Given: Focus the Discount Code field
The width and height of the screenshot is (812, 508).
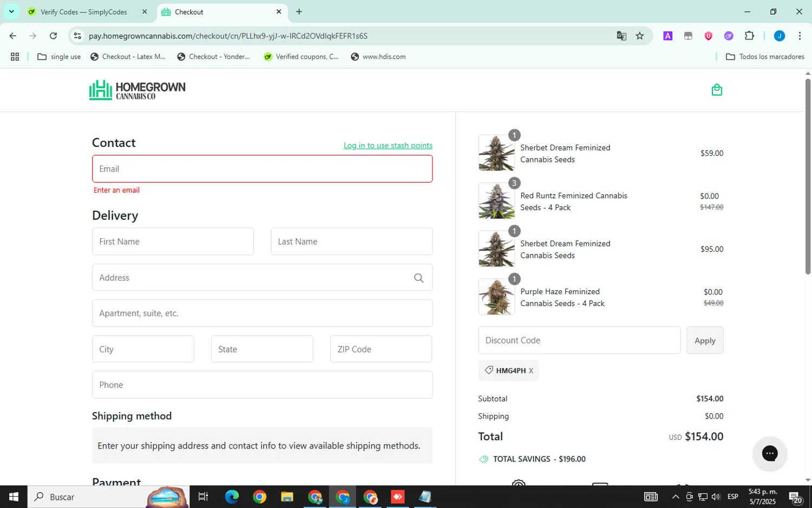Looking at the screenshot, I should 579,341.
